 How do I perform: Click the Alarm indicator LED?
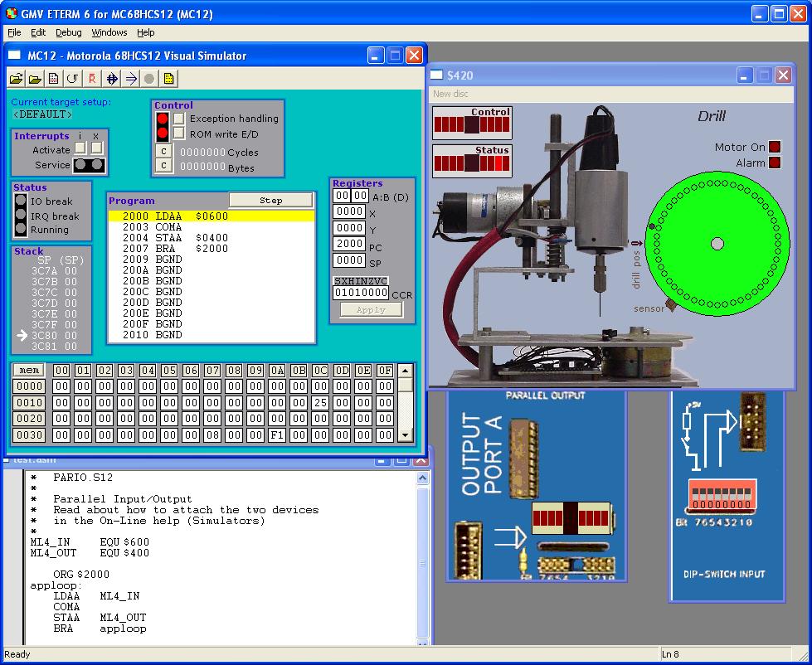pos(774,163)
